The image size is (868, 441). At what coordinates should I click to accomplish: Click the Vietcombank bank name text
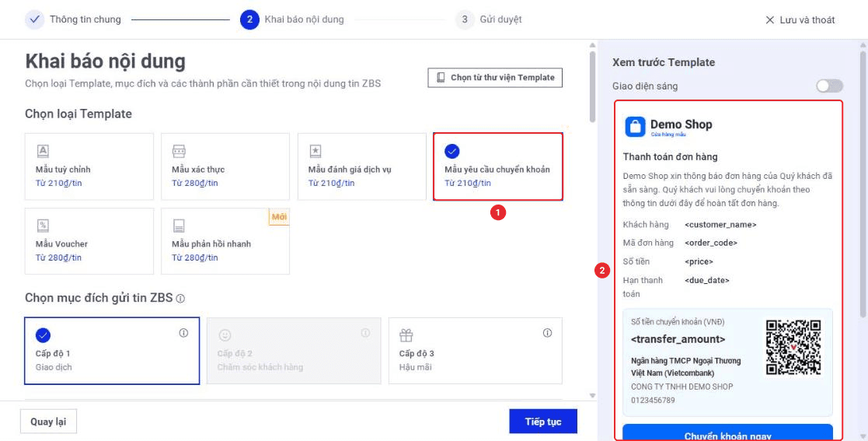click(686, 367)
